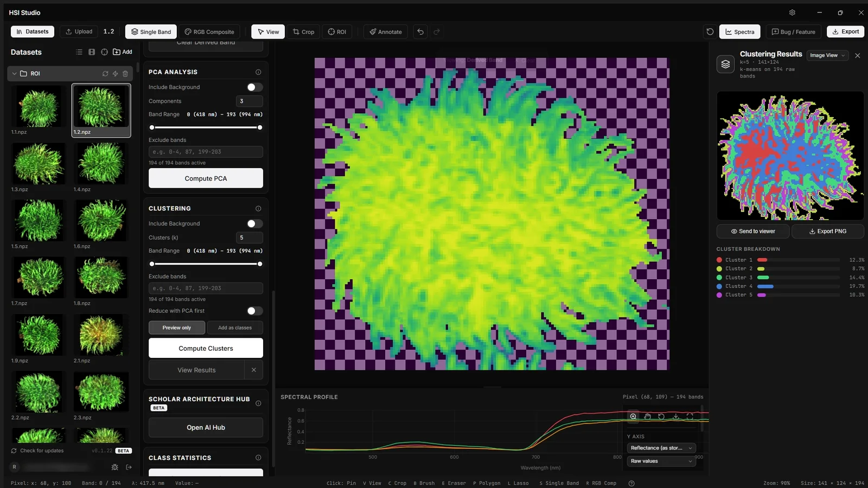
Task: Open info for Class Statistics section
Action: [258, 458]
